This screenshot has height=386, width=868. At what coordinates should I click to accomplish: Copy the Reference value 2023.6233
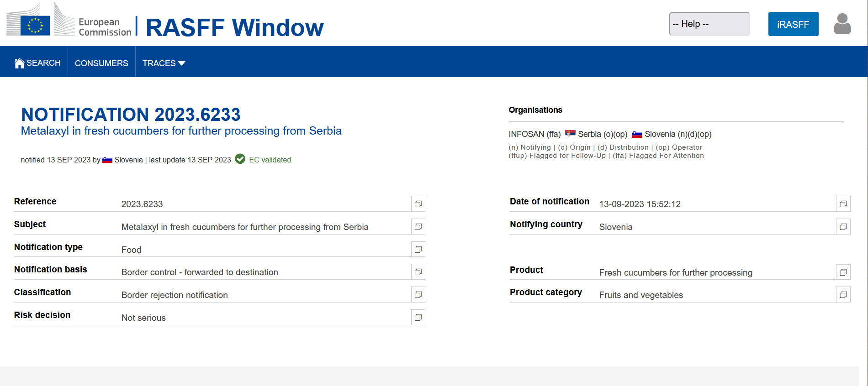click(x=418, y=204)
